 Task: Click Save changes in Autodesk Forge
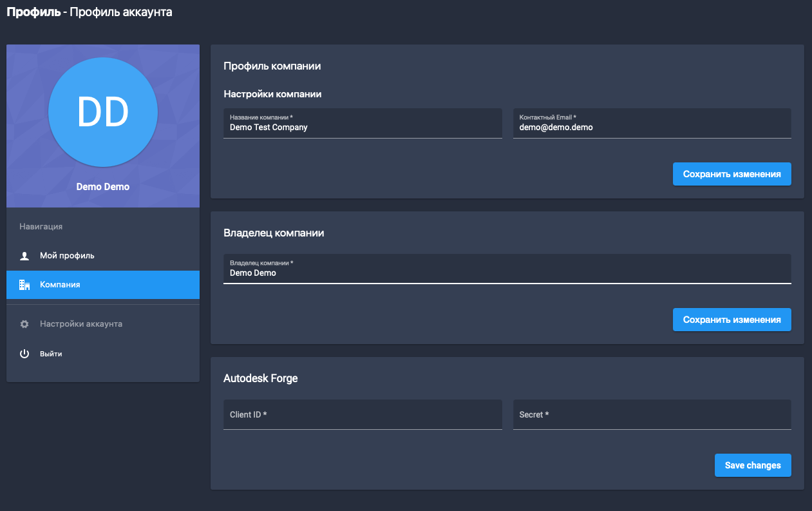pos(752,465)
